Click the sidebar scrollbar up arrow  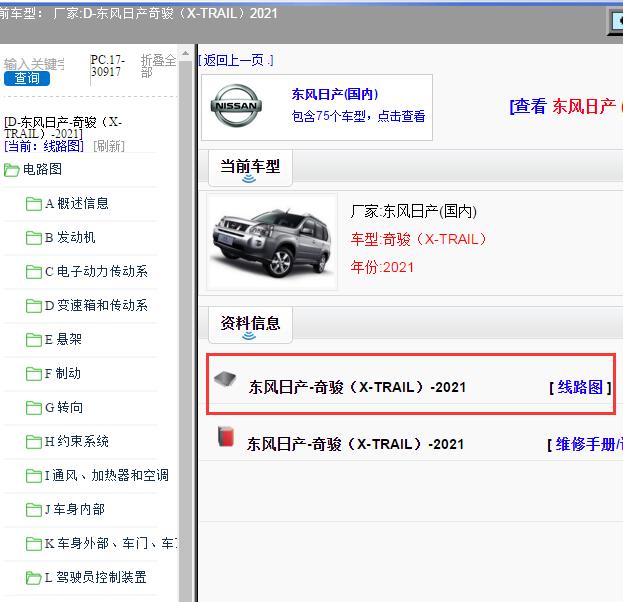click(x=185, y=53)
